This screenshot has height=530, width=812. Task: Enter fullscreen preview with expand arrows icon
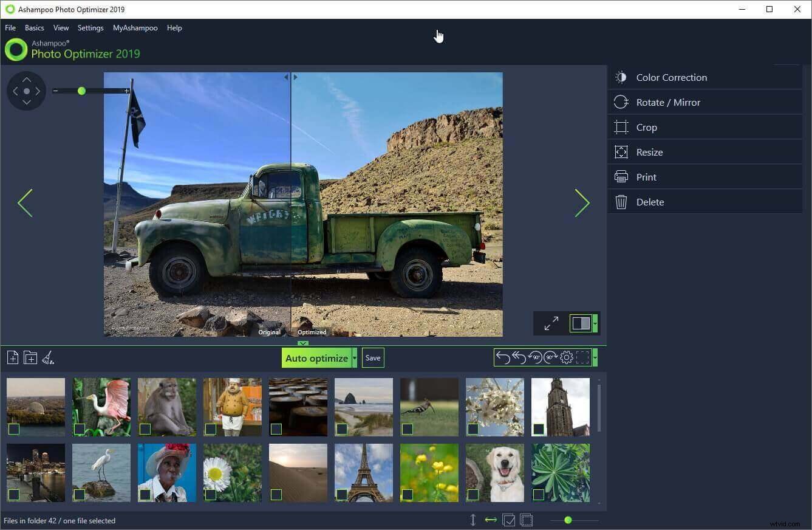[551, 323]
